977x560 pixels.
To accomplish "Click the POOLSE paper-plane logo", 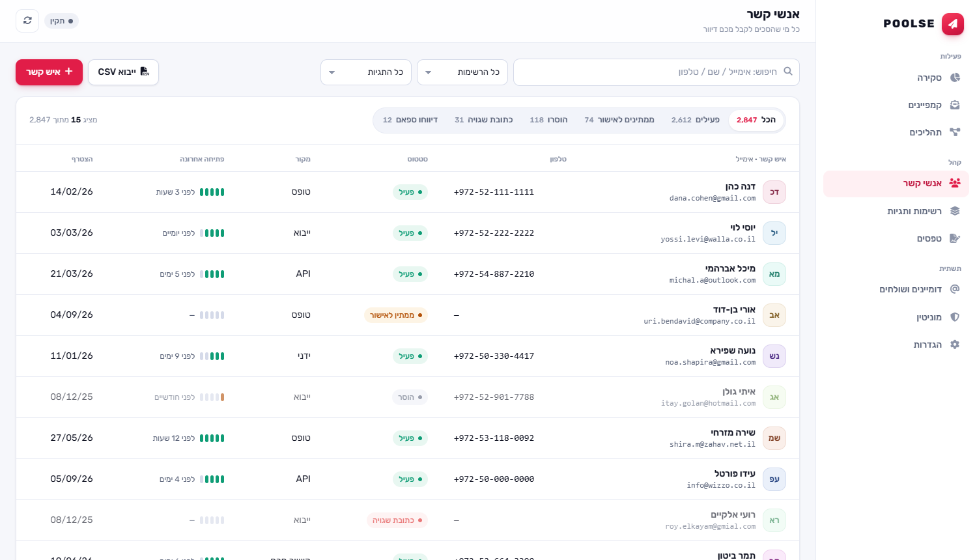I will (x=953, y=23).
